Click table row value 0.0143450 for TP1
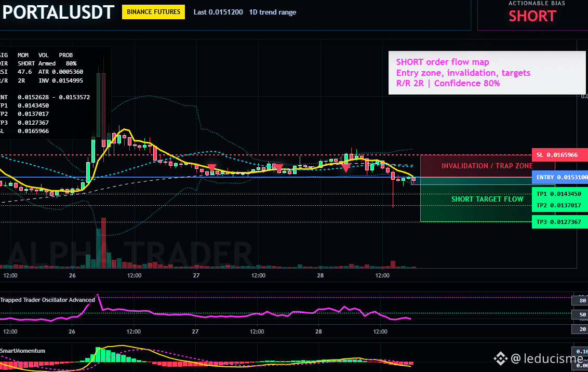Screen dimensions: 588x372 [33, 105]
